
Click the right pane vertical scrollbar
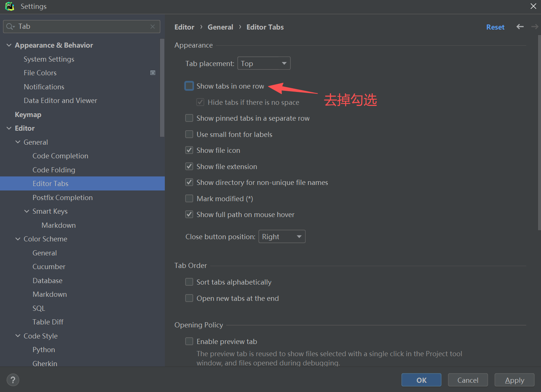[539, 133]
